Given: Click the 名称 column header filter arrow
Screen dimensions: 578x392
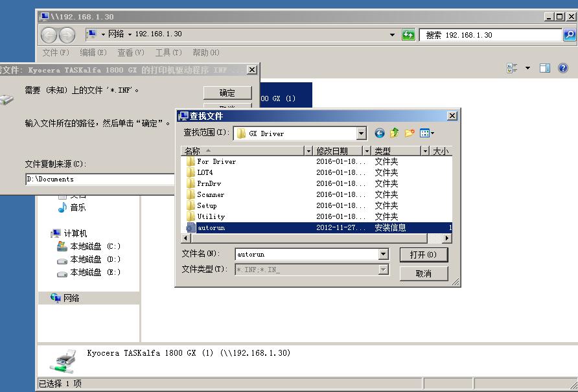Looking at the screenshot, I should pos(308,150).
